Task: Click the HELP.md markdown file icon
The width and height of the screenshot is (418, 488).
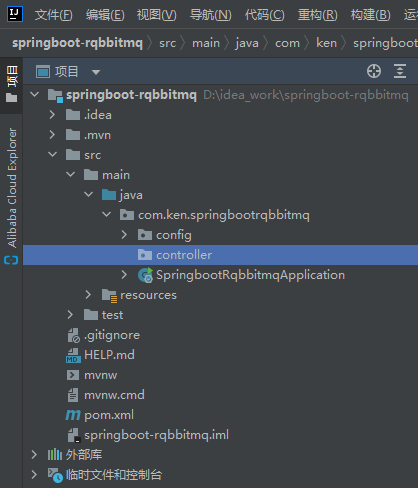Action: (x=73, y=355)
